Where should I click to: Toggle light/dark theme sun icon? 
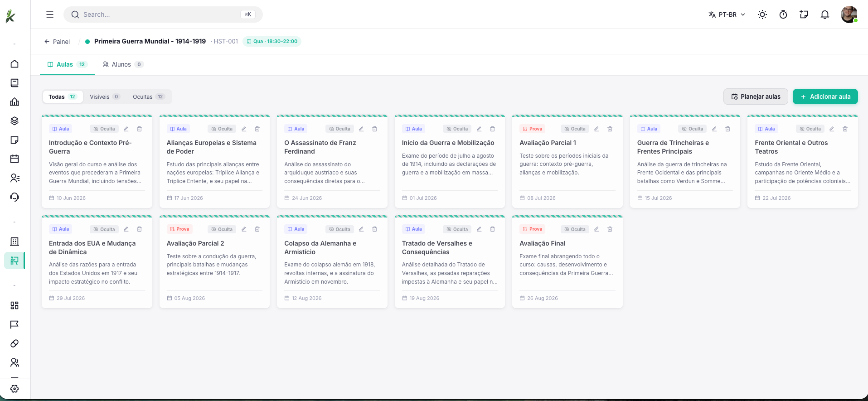pos(762,14)
